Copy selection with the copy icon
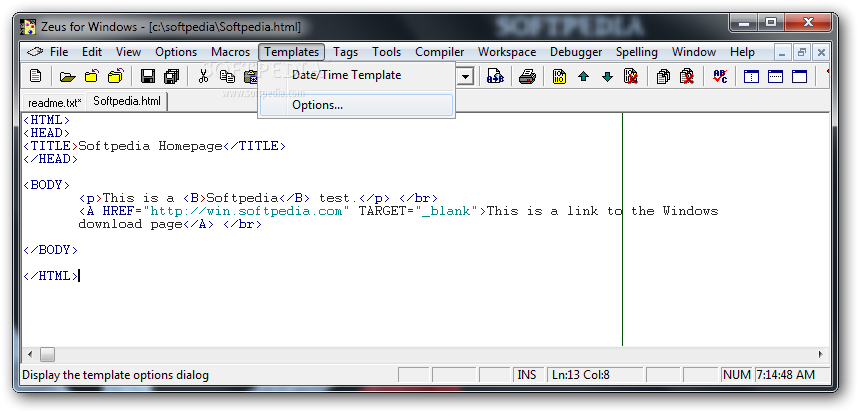859x413 pixels. 227,76
